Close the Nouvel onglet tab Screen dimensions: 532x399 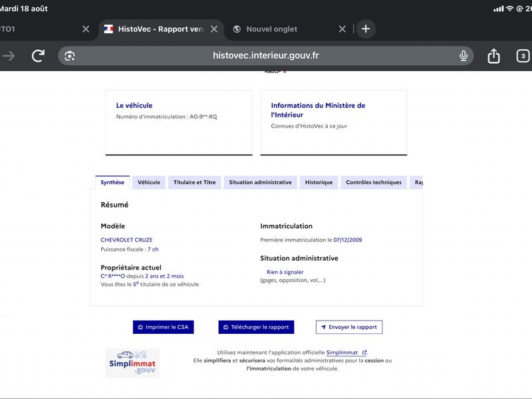[x=342, y=29]
